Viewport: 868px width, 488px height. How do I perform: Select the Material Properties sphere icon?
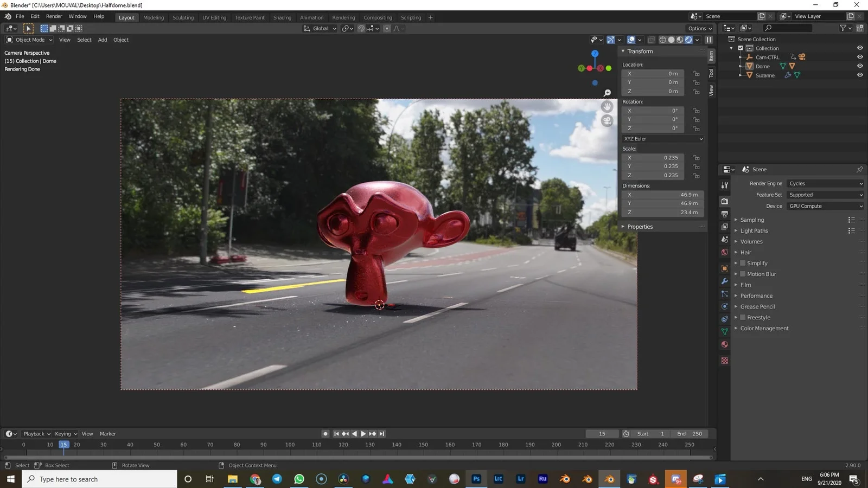pyautogui.click(x=724, y=344)
